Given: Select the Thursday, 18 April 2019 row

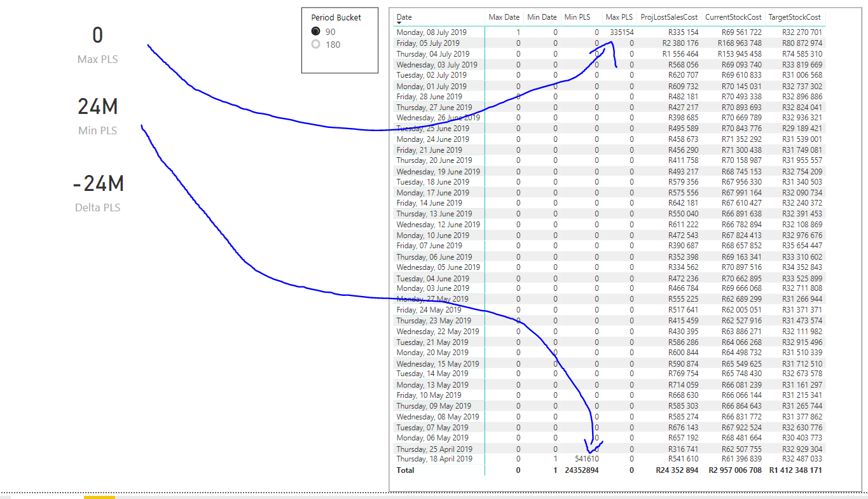Looking at the screenshot, I should coord(609,459).
